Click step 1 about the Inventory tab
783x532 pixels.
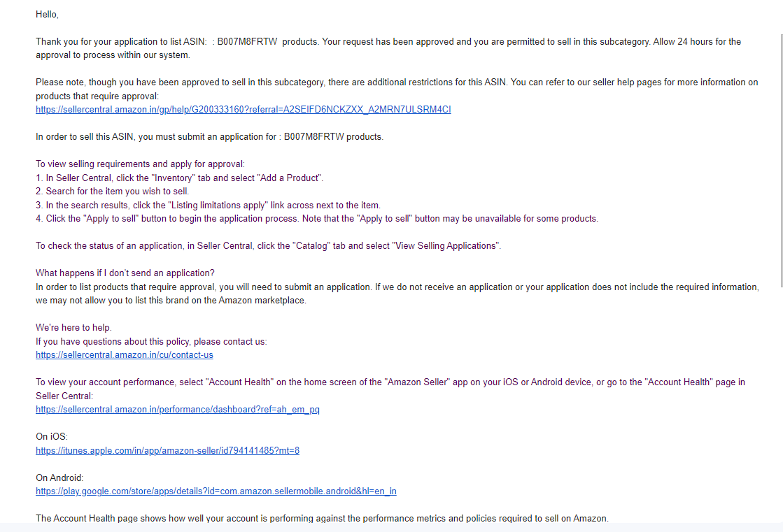click(179, 178)
